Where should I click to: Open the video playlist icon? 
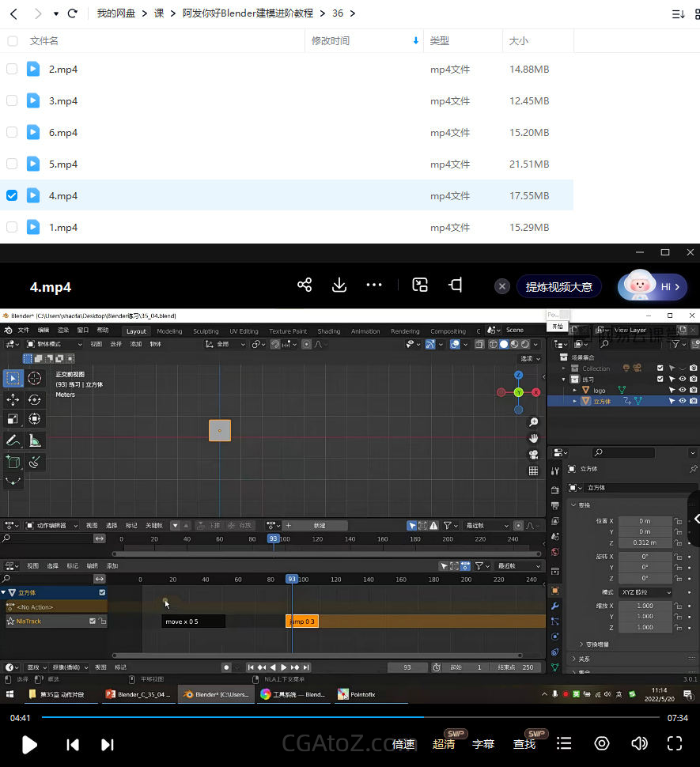pyautogui.click(x=564, y=743)
